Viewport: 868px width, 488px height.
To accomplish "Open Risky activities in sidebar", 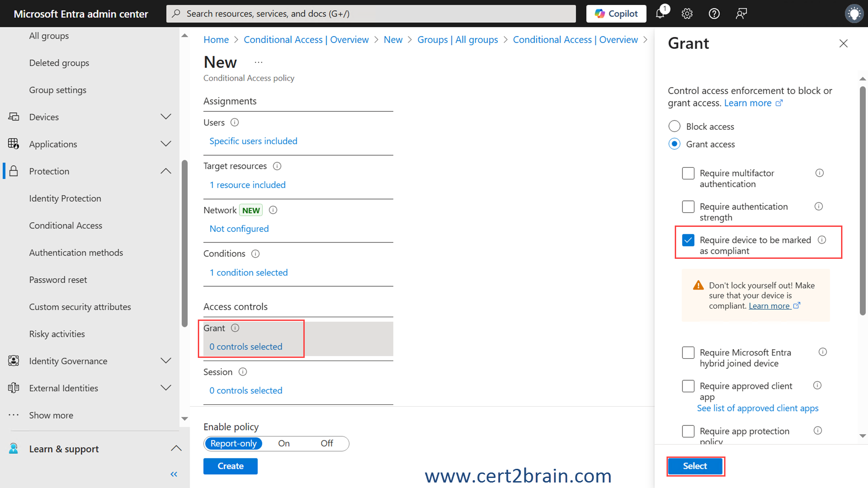I will point(57,334).
